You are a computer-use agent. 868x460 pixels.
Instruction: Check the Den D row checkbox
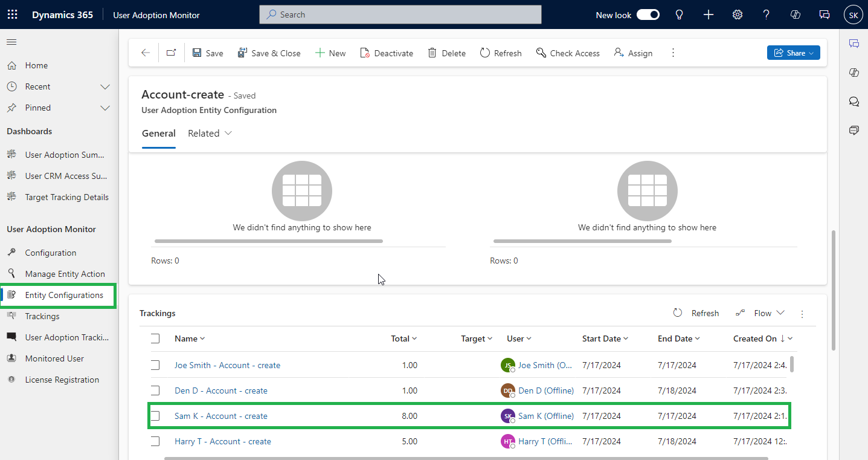pos(155,390)
